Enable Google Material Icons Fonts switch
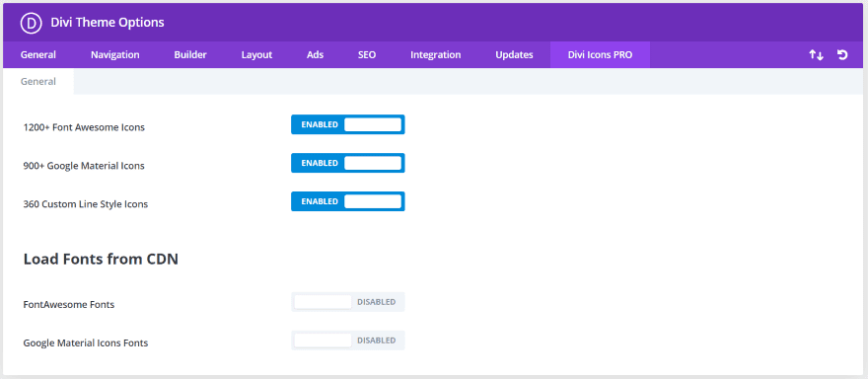This screenshot has height=379, width=868. 347,341
